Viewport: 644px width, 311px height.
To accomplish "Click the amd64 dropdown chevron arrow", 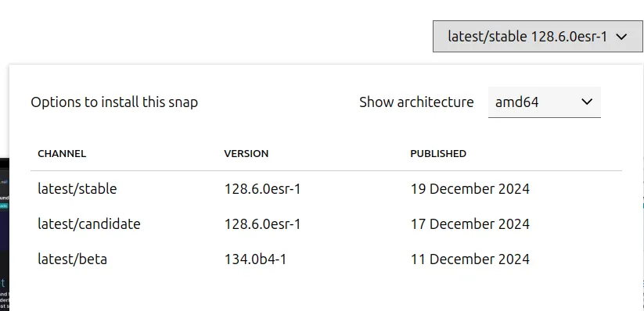I will pyautogui.click(x=588, y=102).
